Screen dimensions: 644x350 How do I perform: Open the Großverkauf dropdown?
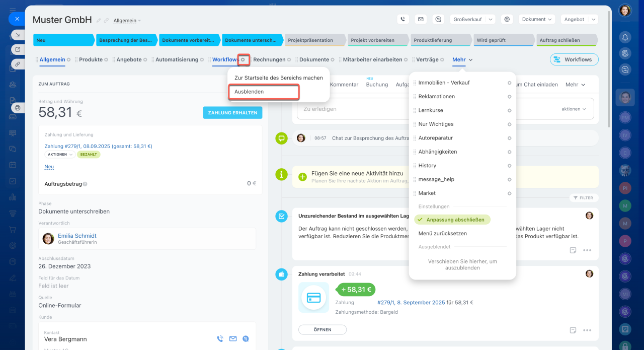click(x=472, y=19)
